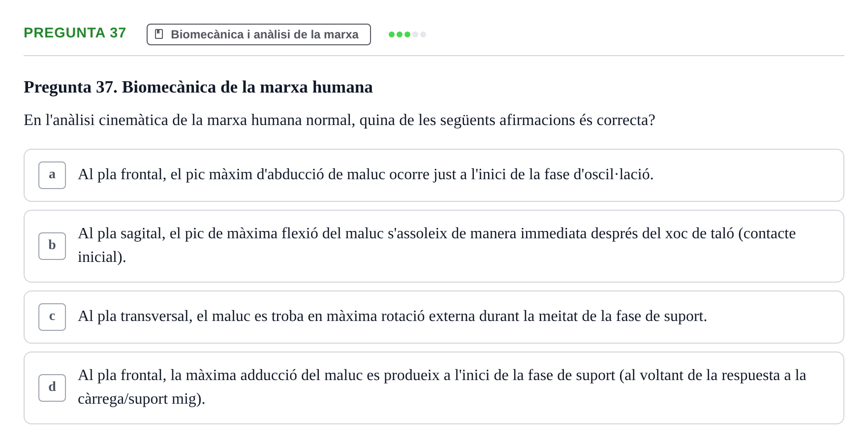
Task: Click the question text about anàlisi cinemàtica
Action: click(340, 120)
